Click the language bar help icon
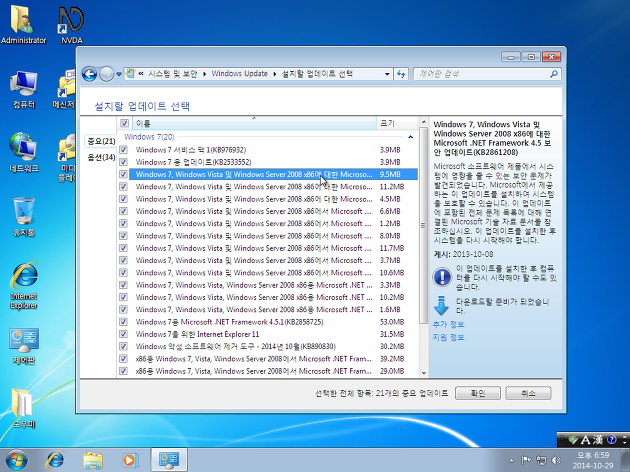Viewport: 630px width, 472px height. pyautogui.click(x=611, y=440)
